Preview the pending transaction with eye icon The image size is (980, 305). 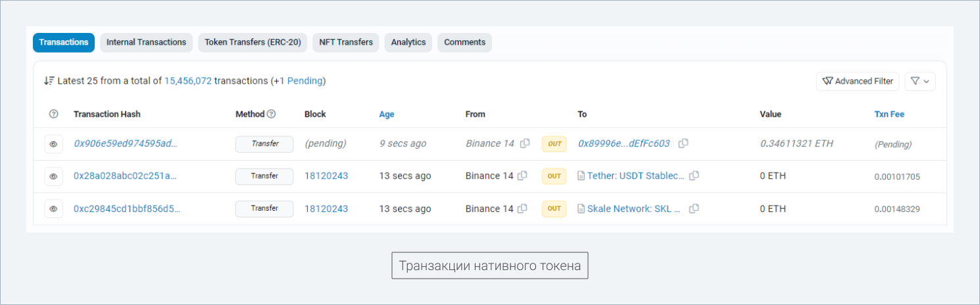pos(54,144)
